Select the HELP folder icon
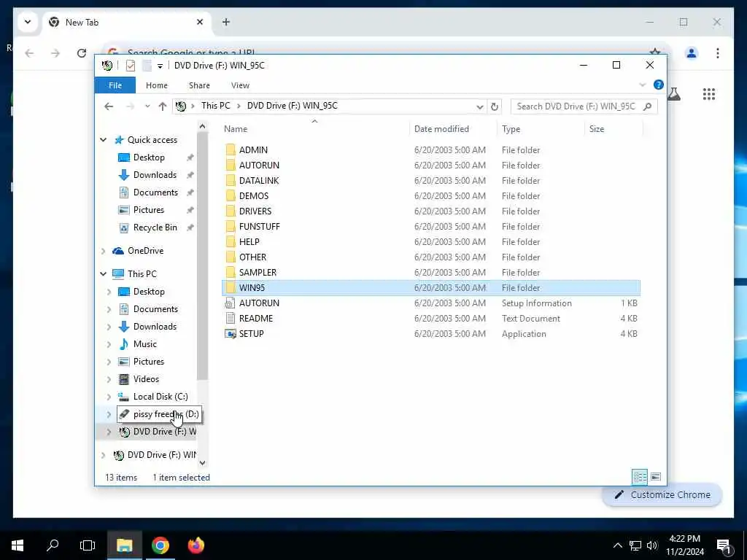Viewport: 747px width, 560px height. click(231, 241)
